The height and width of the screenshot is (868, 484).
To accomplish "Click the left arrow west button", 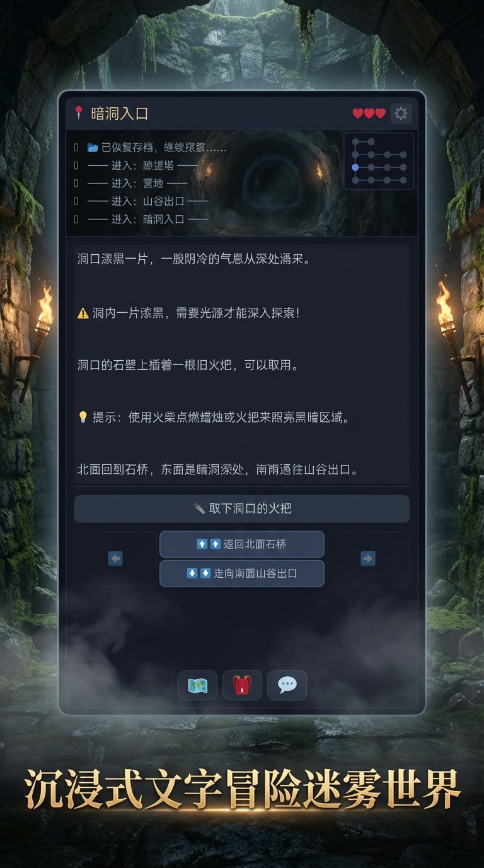I will 115,558.
